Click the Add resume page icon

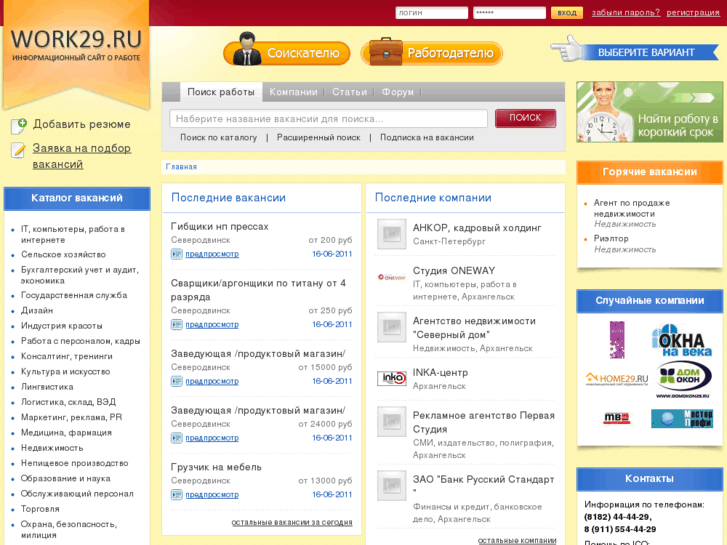pyautogui.click(x=19, y=125)
